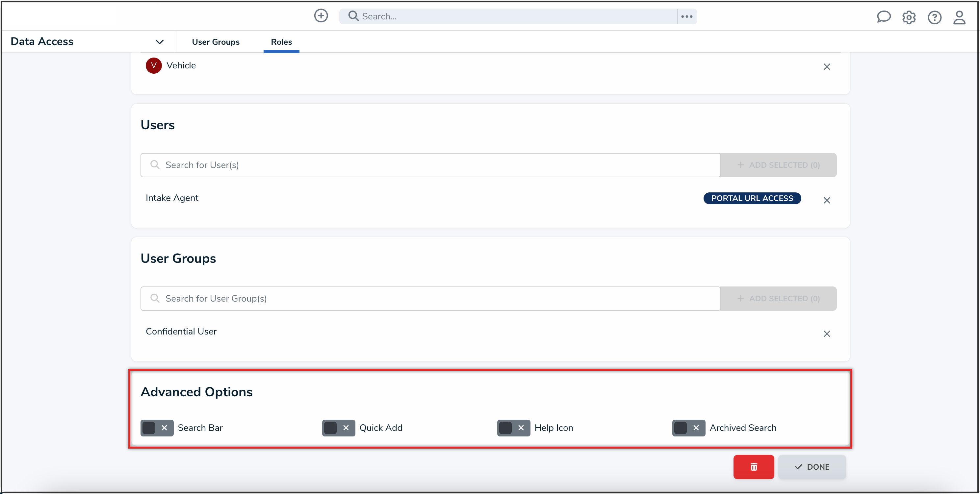Click the Done button

point(812,467)
